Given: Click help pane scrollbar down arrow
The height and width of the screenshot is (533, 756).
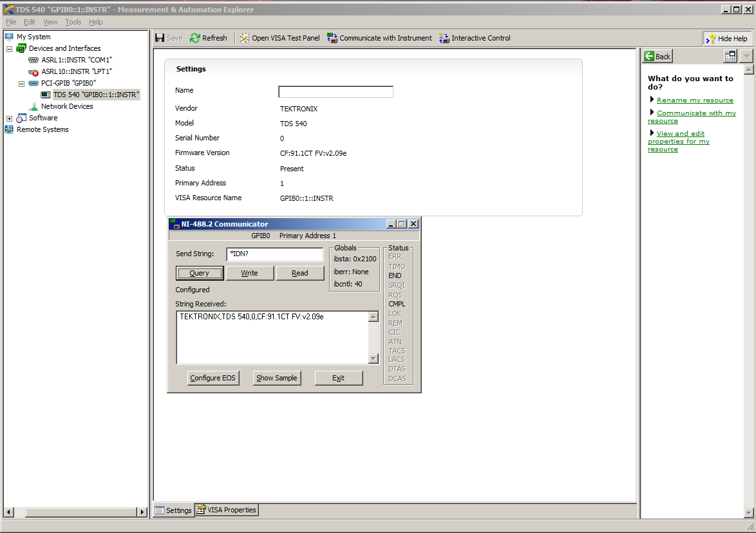Looking at the screenshot, I should 749,513.
